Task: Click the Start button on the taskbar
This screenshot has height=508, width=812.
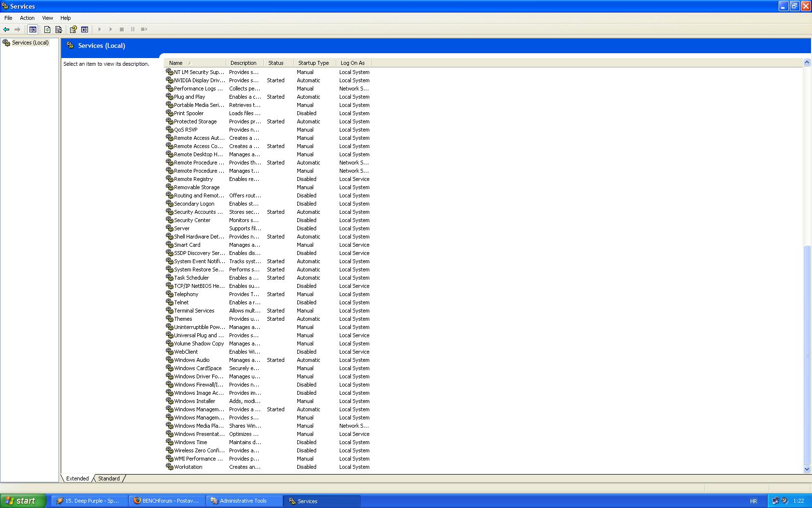Action: tap(23, 501)
